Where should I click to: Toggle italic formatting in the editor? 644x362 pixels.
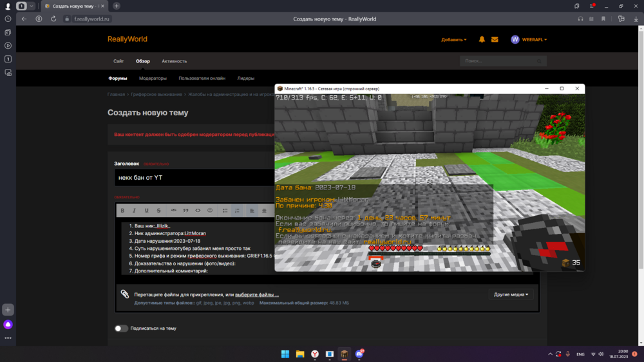point(134,211)
